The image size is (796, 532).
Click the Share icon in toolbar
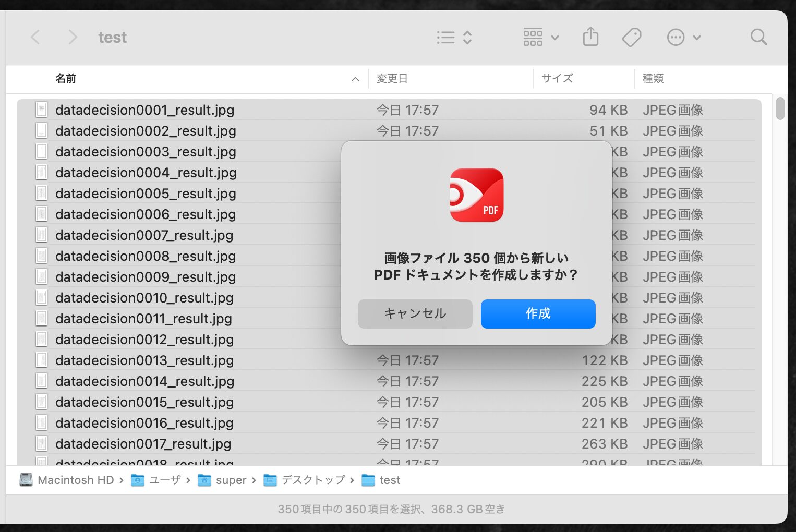590,37
